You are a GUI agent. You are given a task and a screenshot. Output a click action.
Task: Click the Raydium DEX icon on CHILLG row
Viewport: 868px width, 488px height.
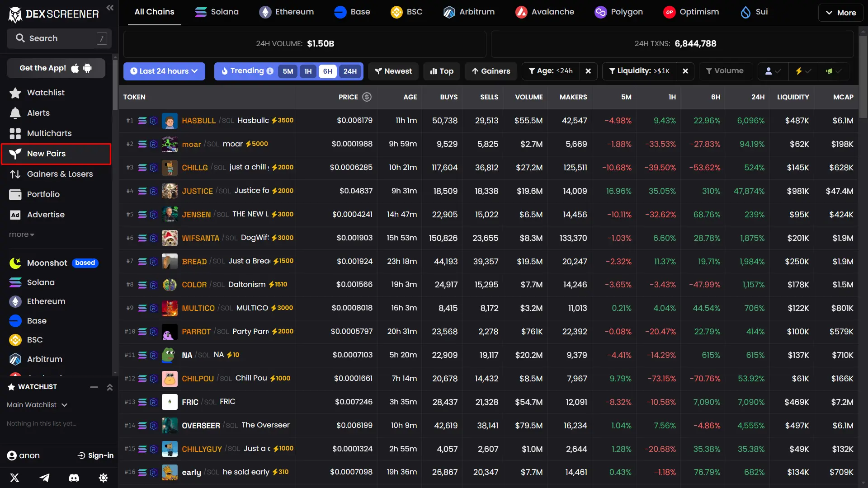pyautogui.click(x=153, y=168)
